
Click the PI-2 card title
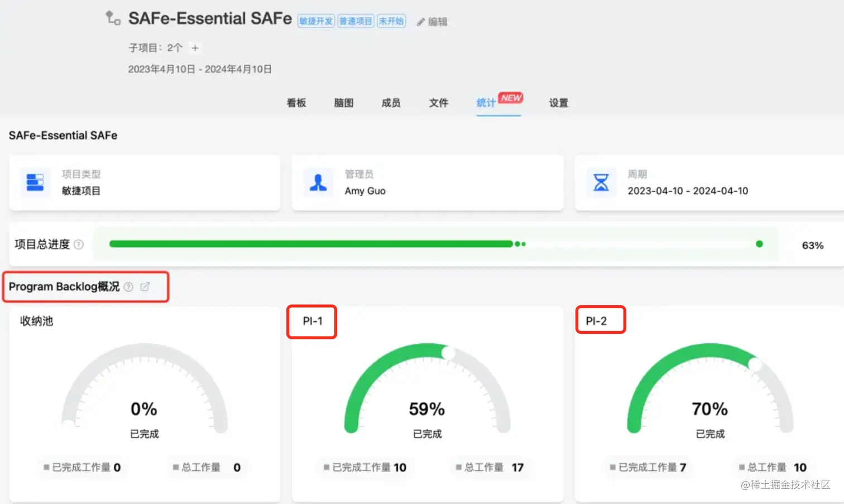pos(596,321)
